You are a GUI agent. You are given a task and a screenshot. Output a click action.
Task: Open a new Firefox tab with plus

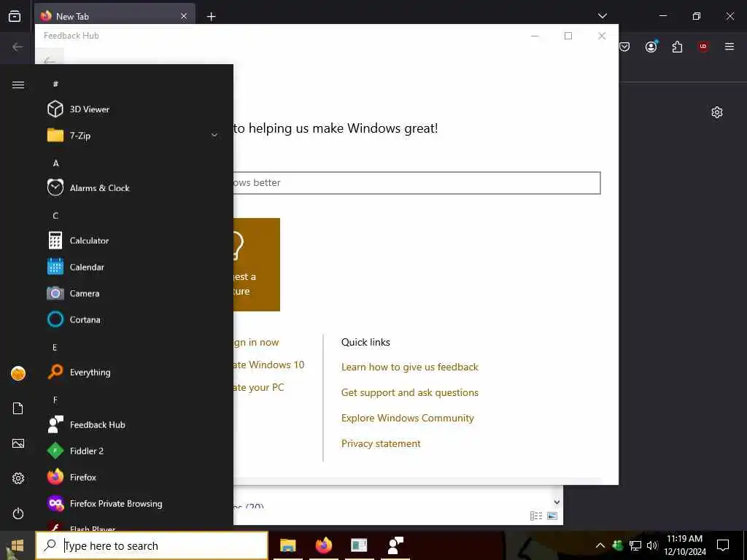211,17
